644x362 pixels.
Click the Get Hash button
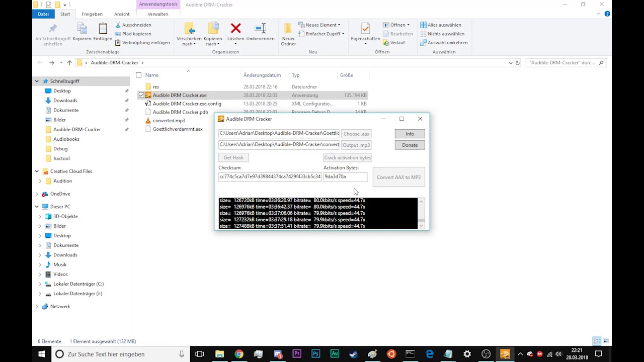(x=233, y=158)
